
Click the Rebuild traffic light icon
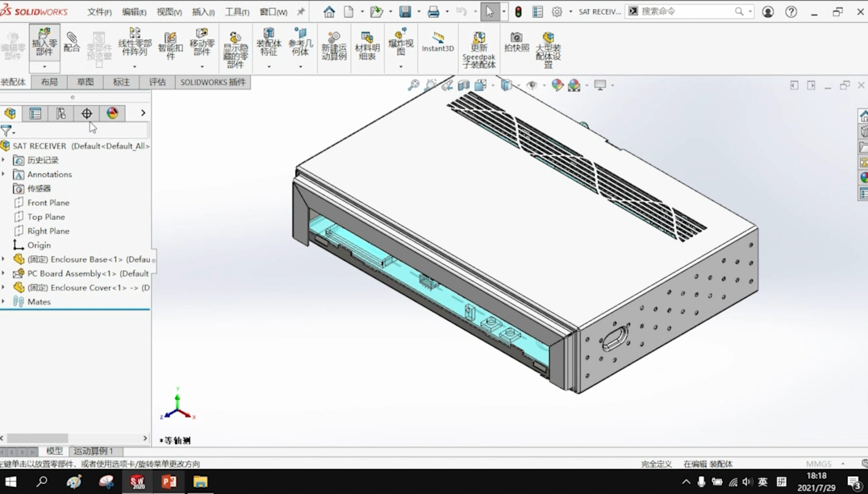pyautogui.click(x=518, y=12)
